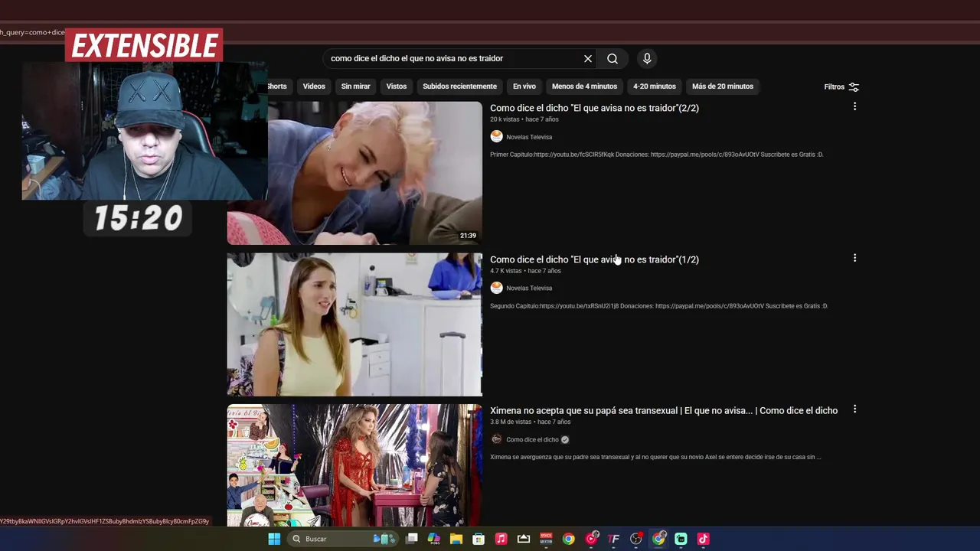Click the '4.7 K vistas • hace 7 años' text
Screen dimensions: 980x551
point(525,271)
